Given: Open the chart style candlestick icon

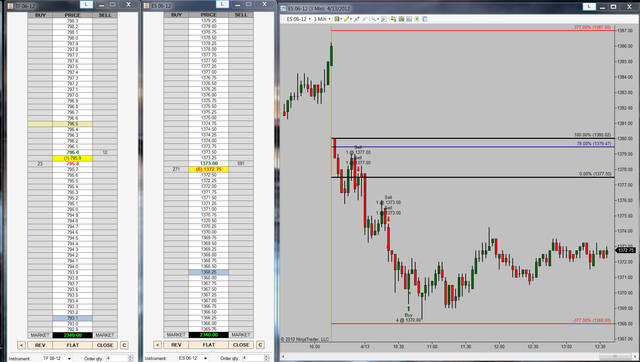Looking at the screenshot, I should [x=337, y=19].
